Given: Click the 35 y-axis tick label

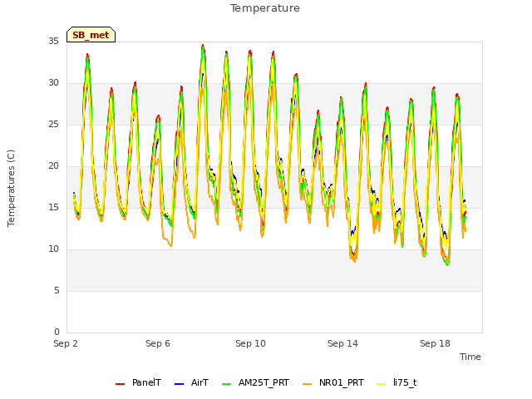Looking at the screenshot, I should pyautogui.click(x=53, y=41).
